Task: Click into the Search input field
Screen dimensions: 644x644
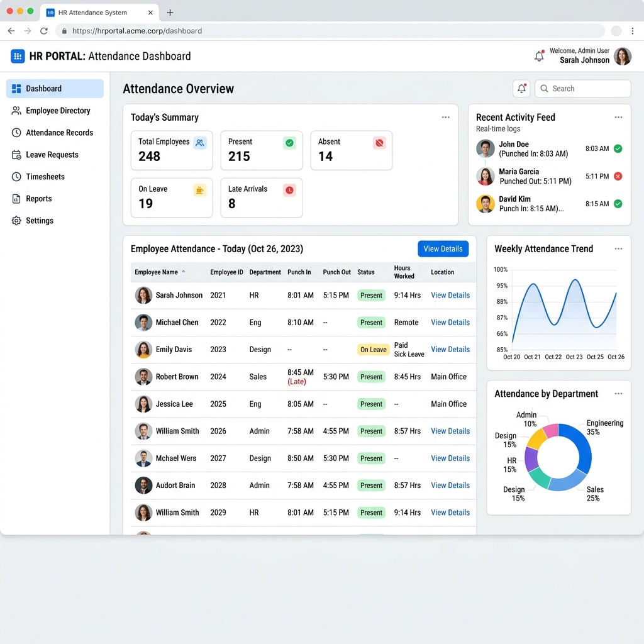Action: [x=582, y=88]
